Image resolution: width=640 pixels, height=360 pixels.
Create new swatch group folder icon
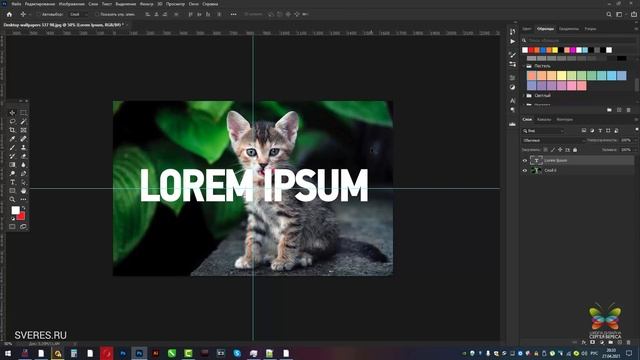(609, 110)
